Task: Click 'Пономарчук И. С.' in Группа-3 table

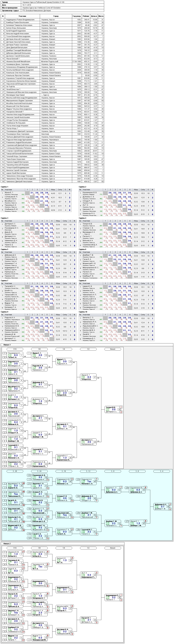Action: (x=12, y=228)
